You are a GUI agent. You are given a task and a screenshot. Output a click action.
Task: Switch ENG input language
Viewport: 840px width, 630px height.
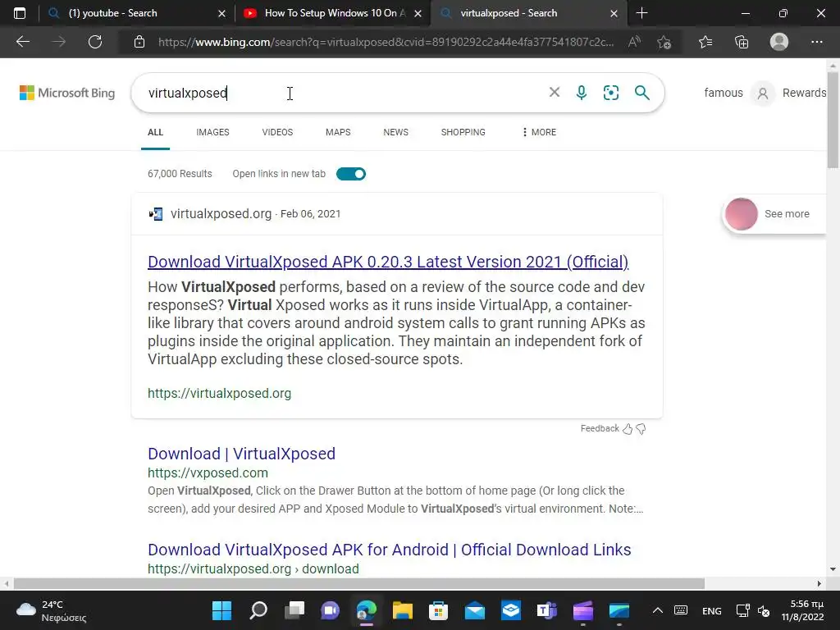(711, 610)
